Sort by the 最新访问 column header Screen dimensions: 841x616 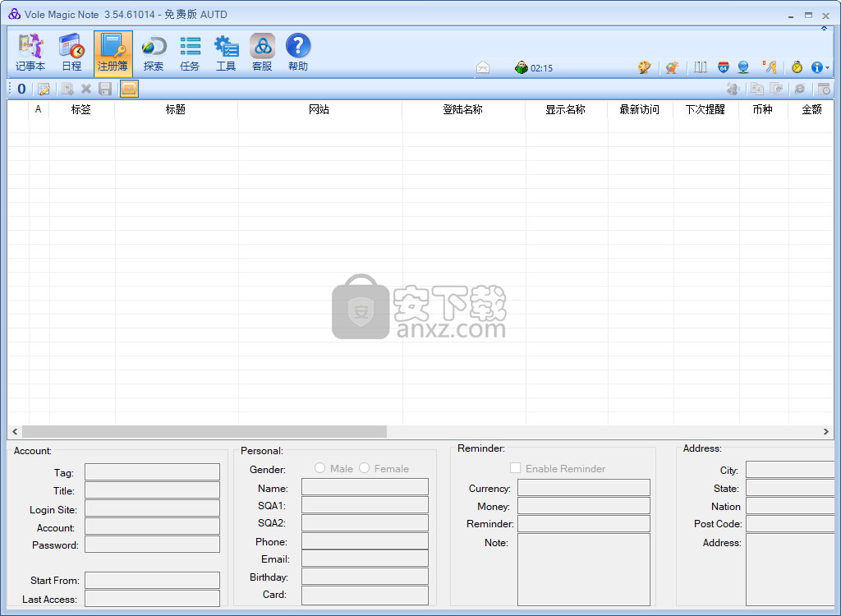pyautogui.click(x=640, y=109)
